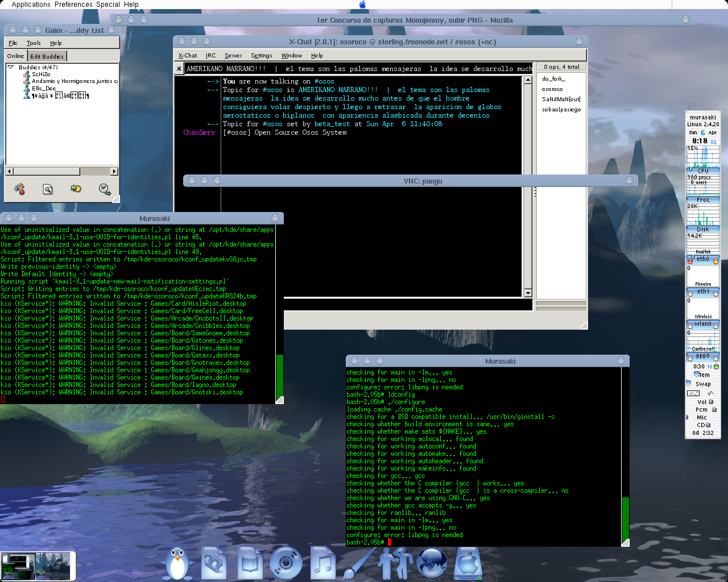Open the Special menu in the top bar
728x582 pixels.
pyautogui.click(x=108, y=5)
